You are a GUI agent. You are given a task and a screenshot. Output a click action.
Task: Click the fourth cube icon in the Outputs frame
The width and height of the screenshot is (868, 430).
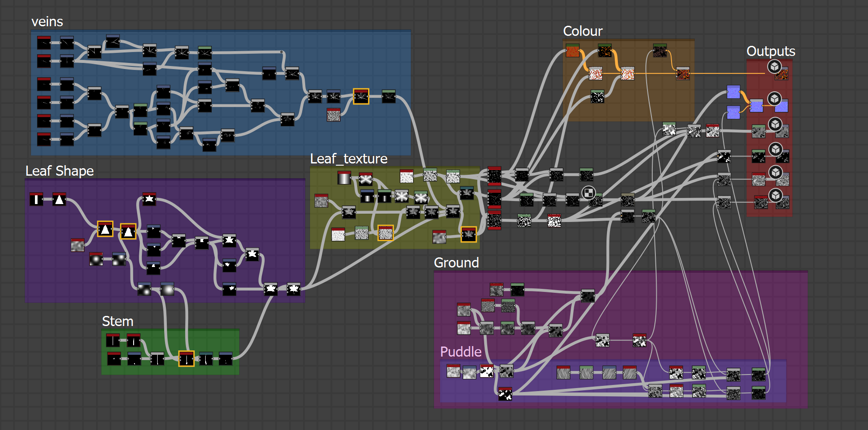pos(775,149)
